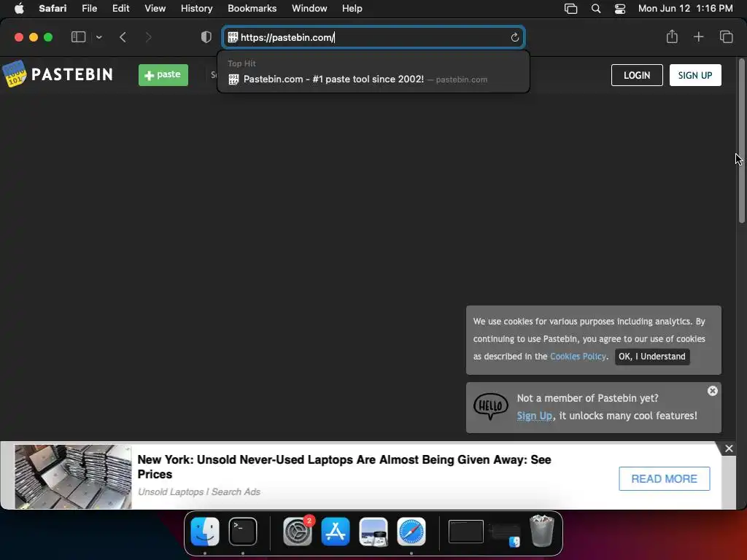Open the Edit menu
The image size is (747, 560).
pyautogui.click(x=120, y=8)
